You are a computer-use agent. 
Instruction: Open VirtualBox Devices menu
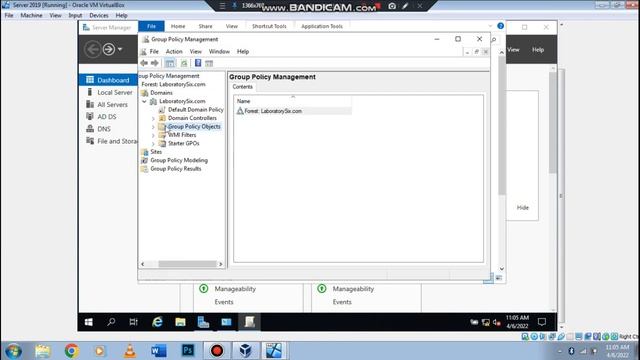(x=99, y=15)
